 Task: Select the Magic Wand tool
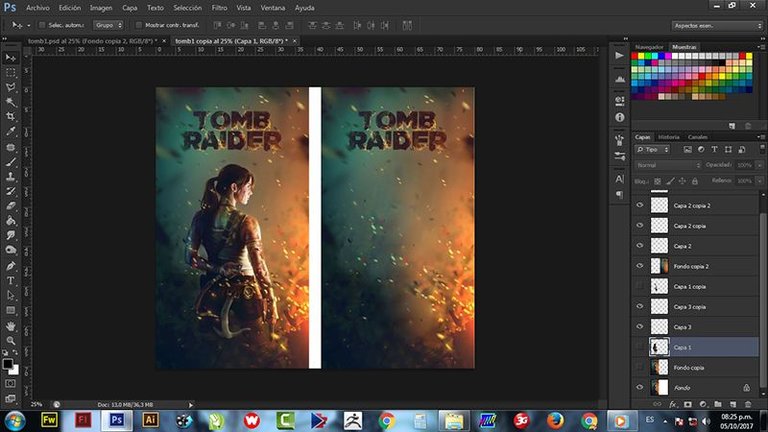10,102
